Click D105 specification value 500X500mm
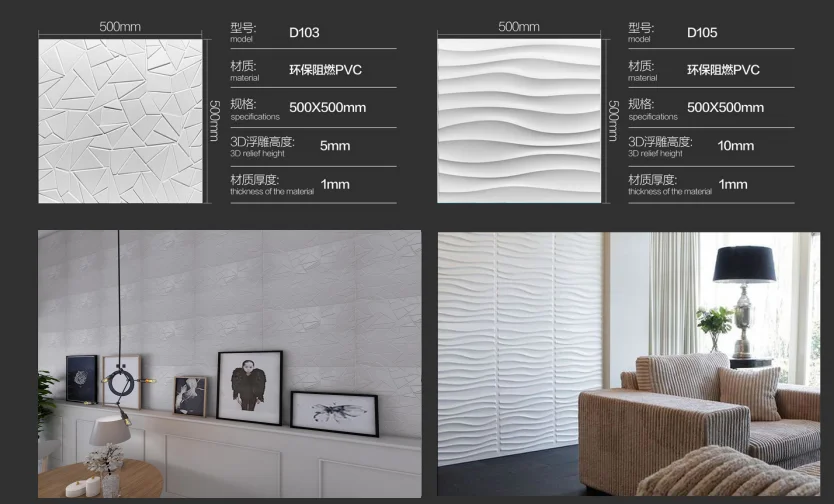 click(725, 107)
